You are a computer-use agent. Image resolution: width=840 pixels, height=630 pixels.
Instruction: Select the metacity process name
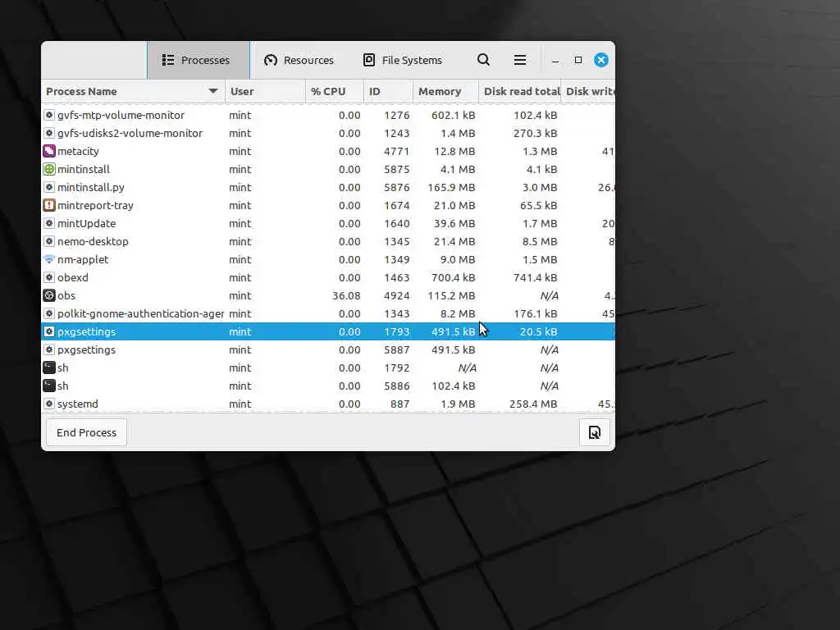(78, 151)
